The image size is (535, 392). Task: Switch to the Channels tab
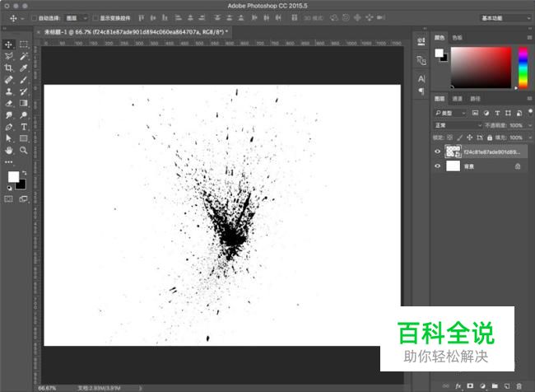click(457, 99)
